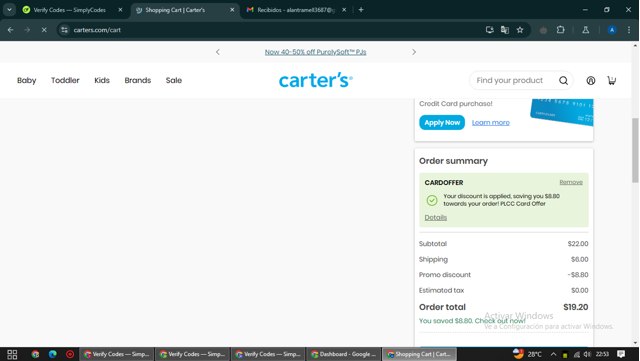
Task: Go back in browser history
Action: pos(11,30)
